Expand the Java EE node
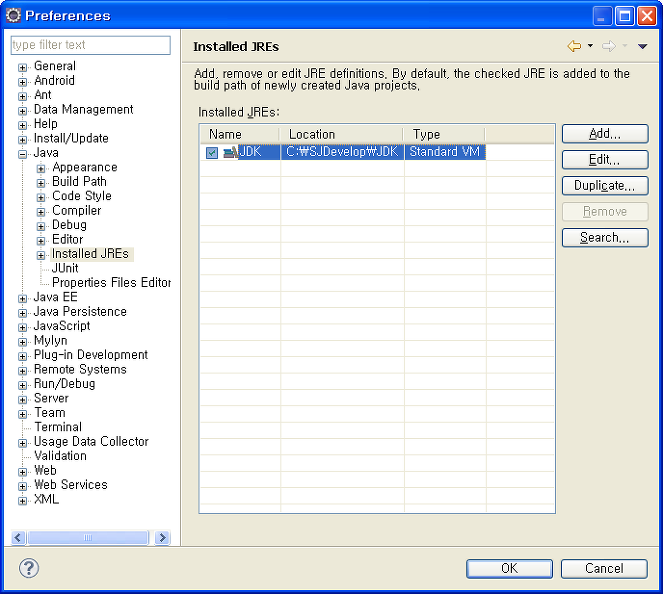Image resolution: width=663 pixels, height=594 pixels. 22,298
